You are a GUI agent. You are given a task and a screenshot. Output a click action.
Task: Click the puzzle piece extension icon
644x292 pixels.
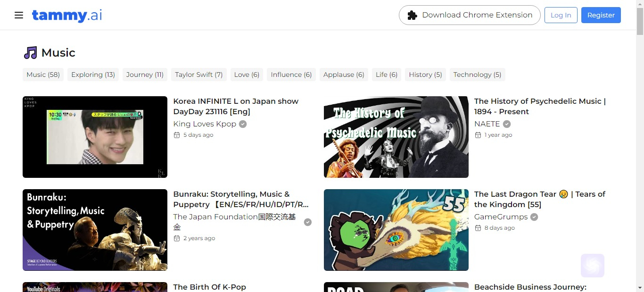(x=412, y=15)
